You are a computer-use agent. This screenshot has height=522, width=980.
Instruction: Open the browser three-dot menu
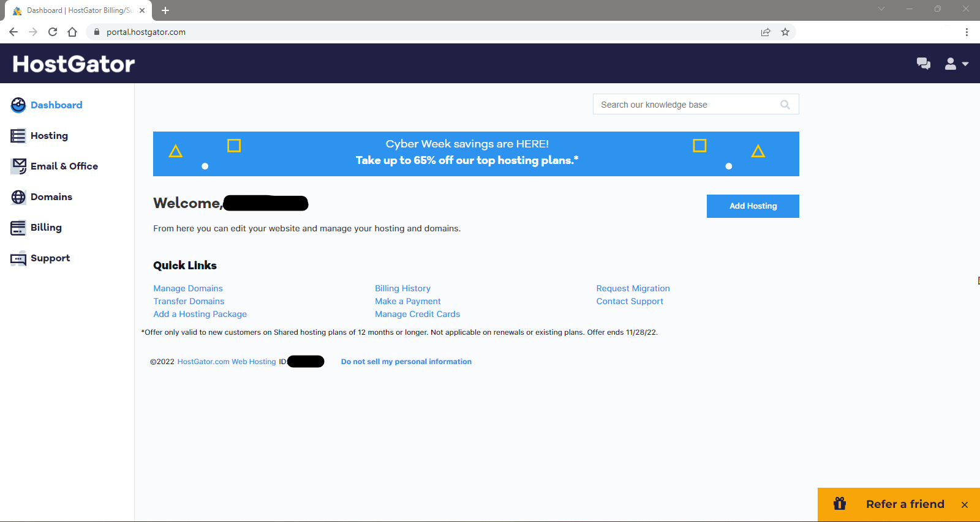tap(967, 32)
